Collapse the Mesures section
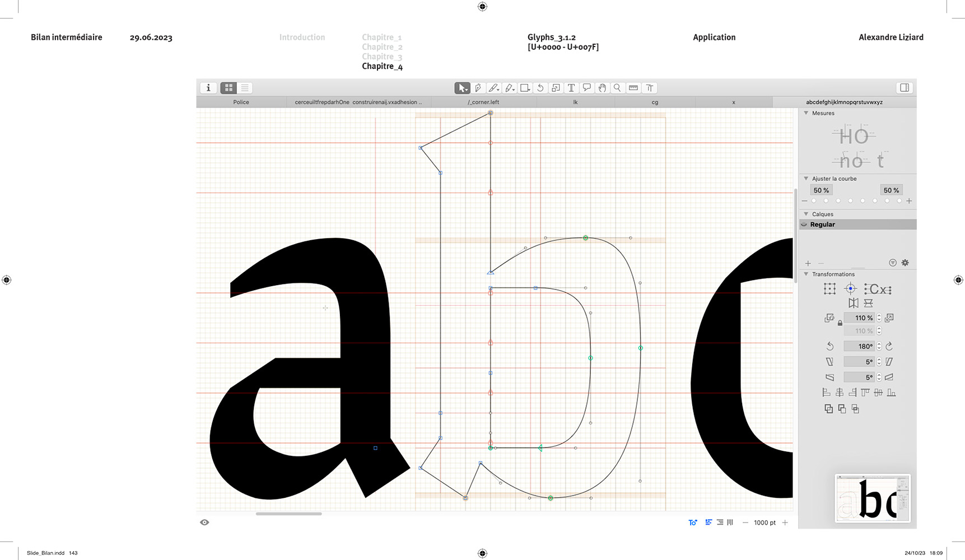This screenshot has width=965, height=560. coord(806,113)
